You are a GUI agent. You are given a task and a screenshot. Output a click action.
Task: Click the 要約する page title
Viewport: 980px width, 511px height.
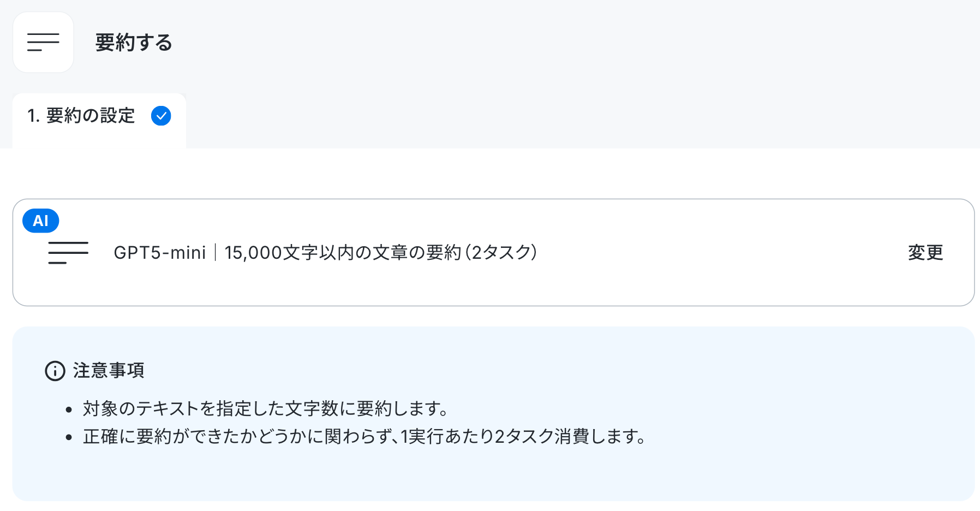point(134,43)
